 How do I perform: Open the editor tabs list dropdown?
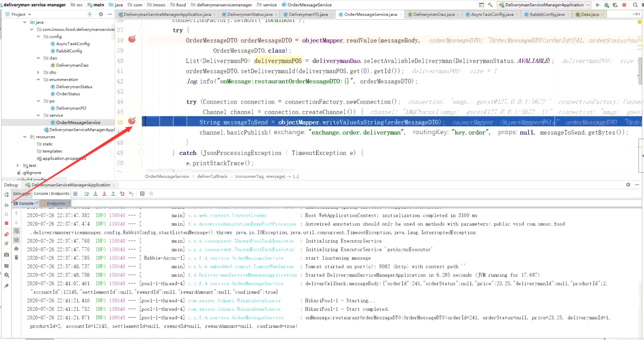tap(636, 14)
